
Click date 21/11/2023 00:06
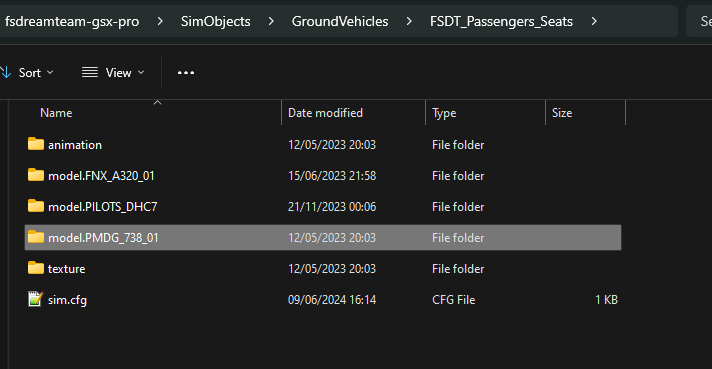pos(332,207)
